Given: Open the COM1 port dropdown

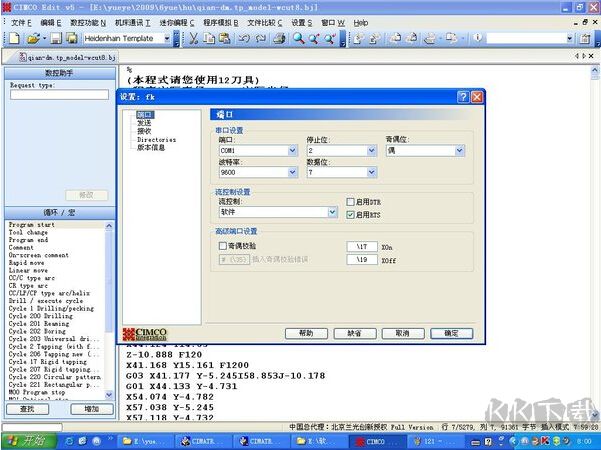Looking at the screenshot, I should [292, 150].
